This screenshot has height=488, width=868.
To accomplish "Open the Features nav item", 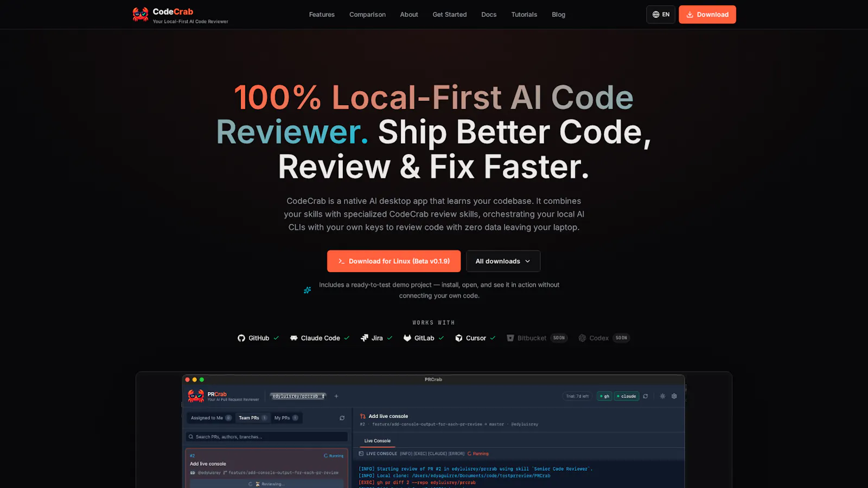I will (322, 15).
